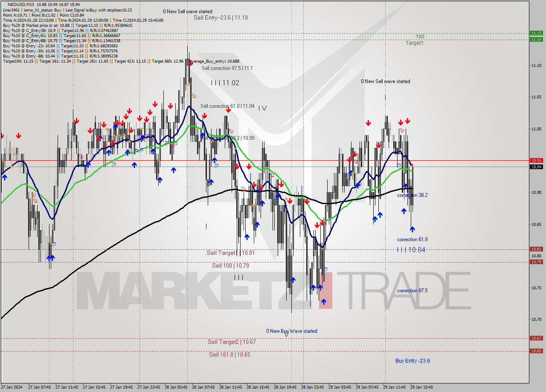Click the green '100' level label
The height and width of the screenshot is (392, 546).
420,37
